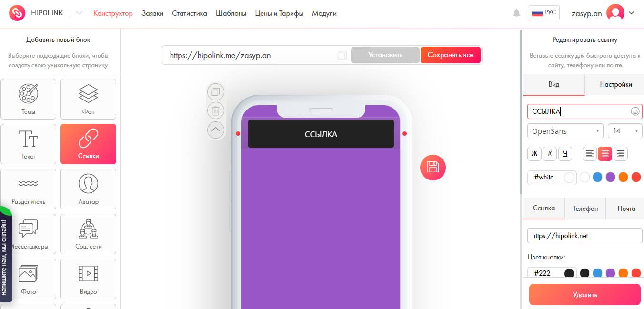This screenshot has height=309, width=644.
Task: Toggle underline Ч formatting
Action: [x=565, y=153]
